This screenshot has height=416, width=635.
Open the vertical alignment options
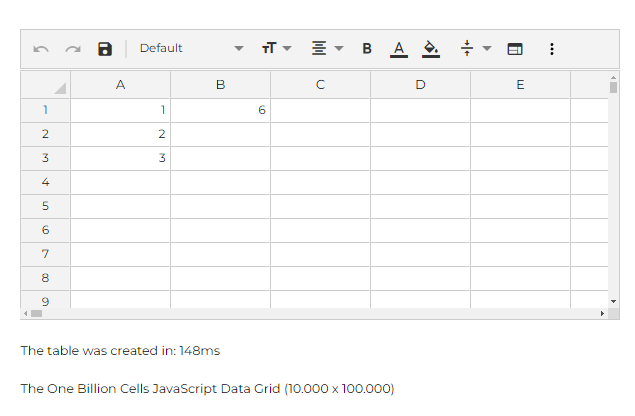tap(475, 48)
